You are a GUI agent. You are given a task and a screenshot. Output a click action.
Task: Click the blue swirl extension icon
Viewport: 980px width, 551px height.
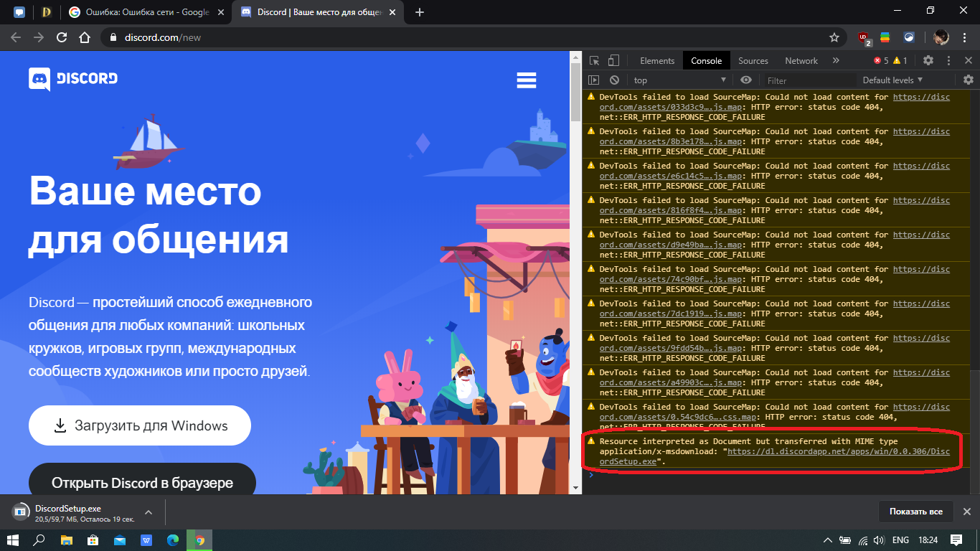pos(908,37)
